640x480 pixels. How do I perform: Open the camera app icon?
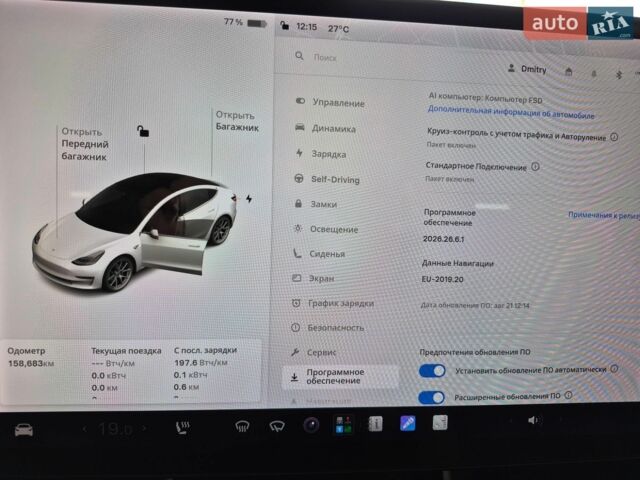point(311,425)
